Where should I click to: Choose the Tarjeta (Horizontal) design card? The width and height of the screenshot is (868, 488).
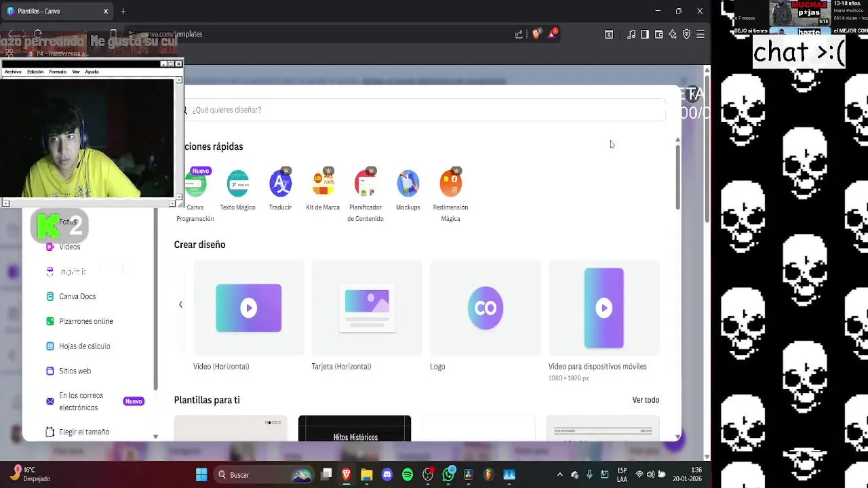(x=367, y=308)
